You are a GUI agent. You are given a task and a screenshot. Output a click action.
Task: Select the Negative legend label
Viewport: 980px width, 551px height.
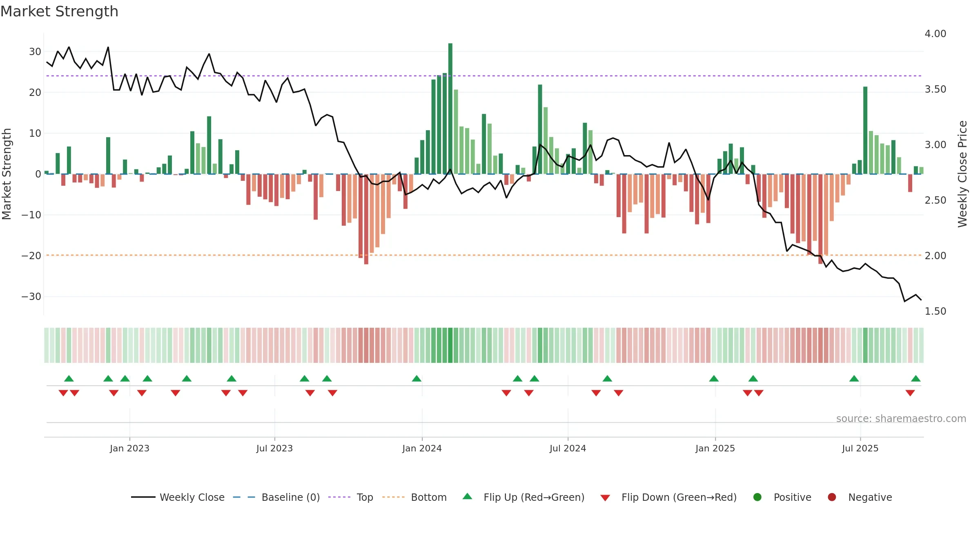(x=870, y=497)
